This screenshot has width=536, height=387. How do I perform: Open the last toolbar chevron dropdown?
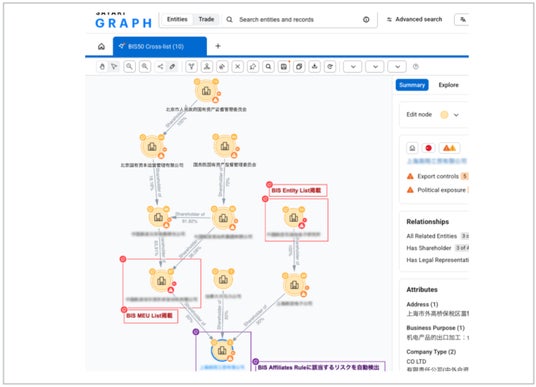point(397,67)
